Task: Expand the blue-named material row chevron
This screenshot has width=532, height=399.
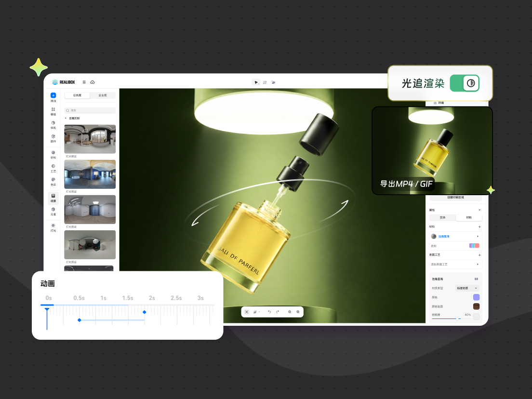Action: point(478,236)
